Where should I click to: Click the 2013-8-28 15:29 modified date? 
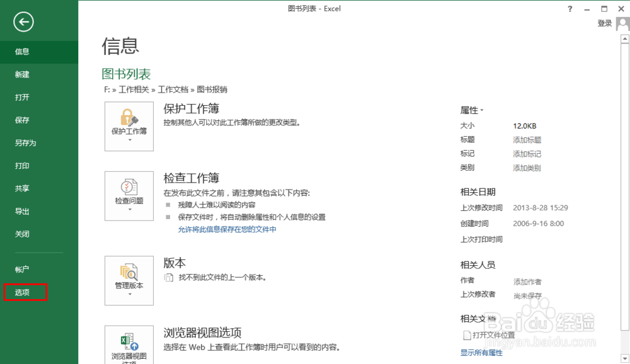point(541,208)
